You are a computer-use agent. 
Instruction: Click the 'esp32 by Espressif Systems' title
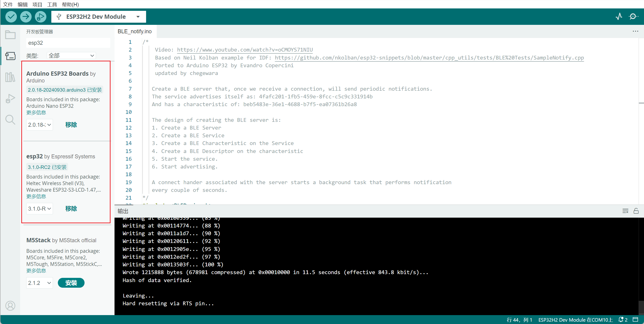coord(61,156)
